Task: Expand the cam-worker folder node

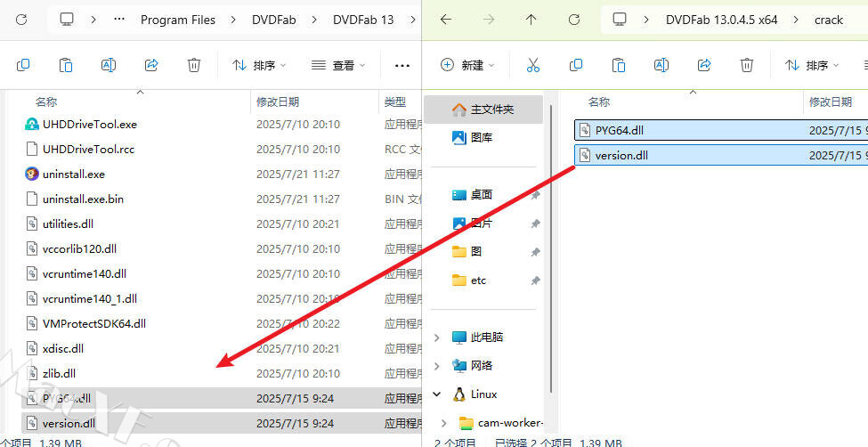Action: tap(444, 423)
